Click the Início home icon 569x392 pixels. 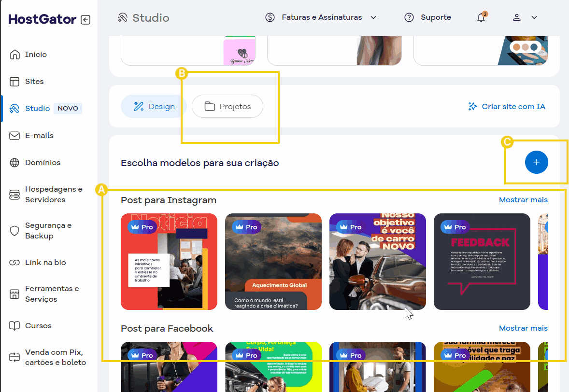(14, 55)
